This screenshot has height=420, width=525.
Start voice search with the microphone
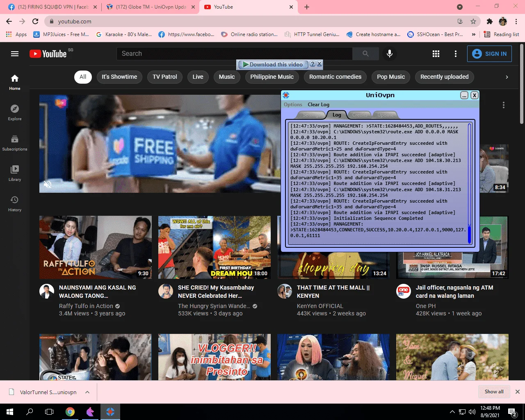390,54
